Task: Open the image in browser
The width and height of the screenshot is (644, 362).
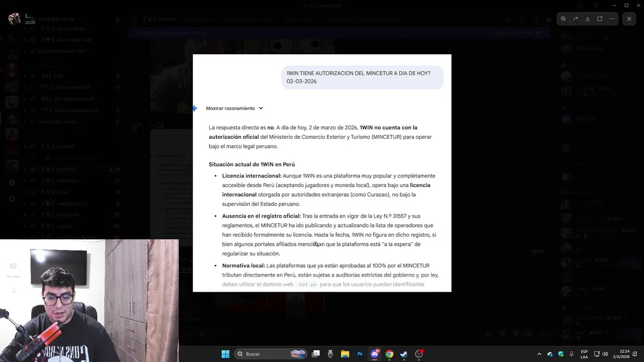Action: point(600,19)
